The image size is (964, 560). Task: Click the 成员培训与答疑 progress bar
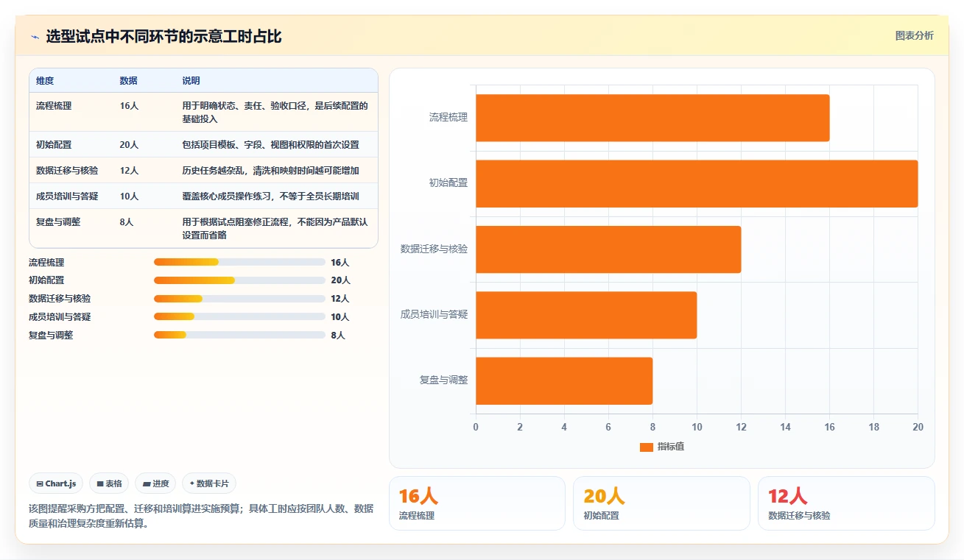tap(239, 316)
